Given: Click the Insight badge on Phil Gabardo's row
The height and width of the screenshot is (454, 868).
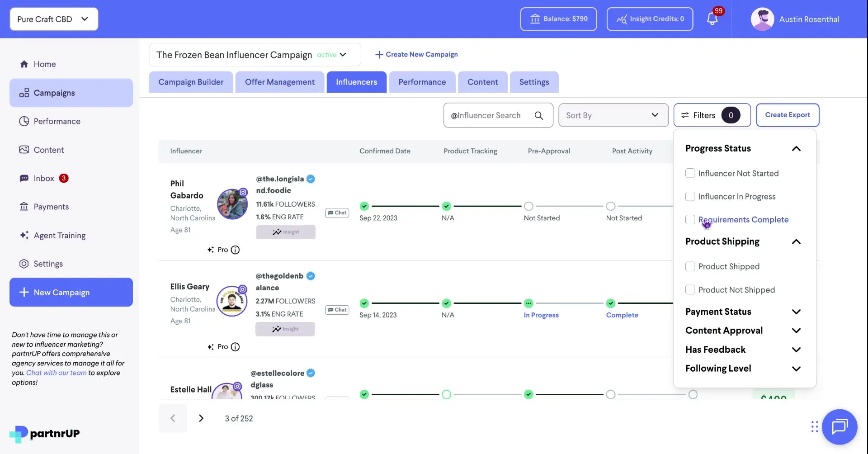Looking at the screenshot, I should click(286, 232).
